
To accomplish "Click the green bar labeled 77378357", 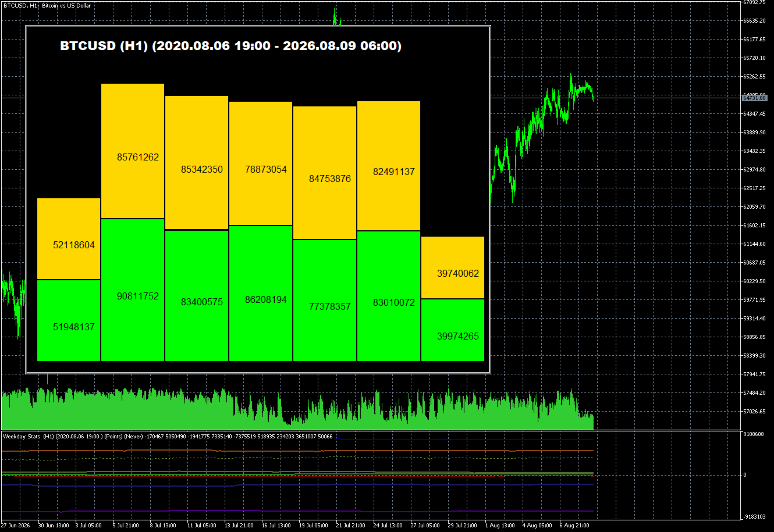I will click(325, 301).
